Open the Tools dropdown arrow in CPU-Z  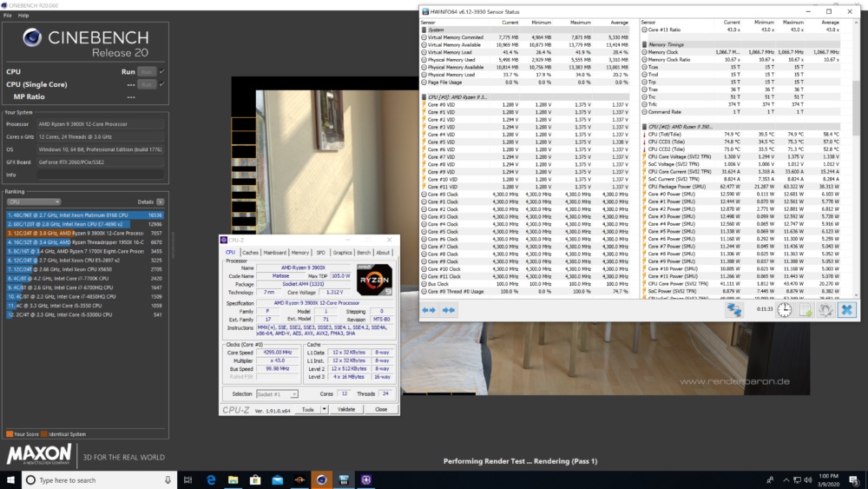325,409
